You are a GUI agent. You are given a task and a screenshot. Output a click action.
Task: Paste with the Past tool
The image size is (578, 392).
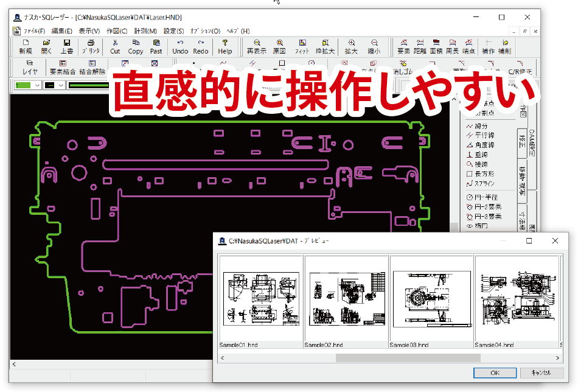click(156, 47)
